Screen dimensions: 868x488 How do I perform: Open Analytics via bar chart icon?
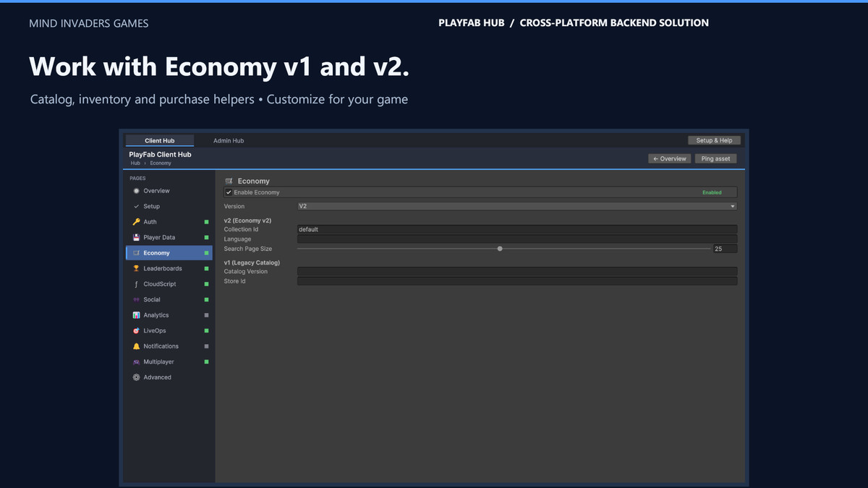[x=136, y=315]
